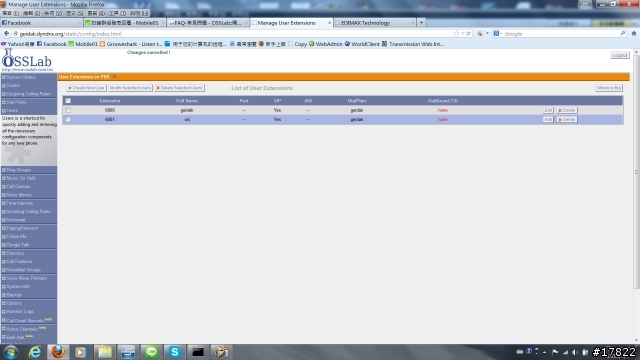Check the box for extension 6001
Screen dimensions: 640x360
68,120
